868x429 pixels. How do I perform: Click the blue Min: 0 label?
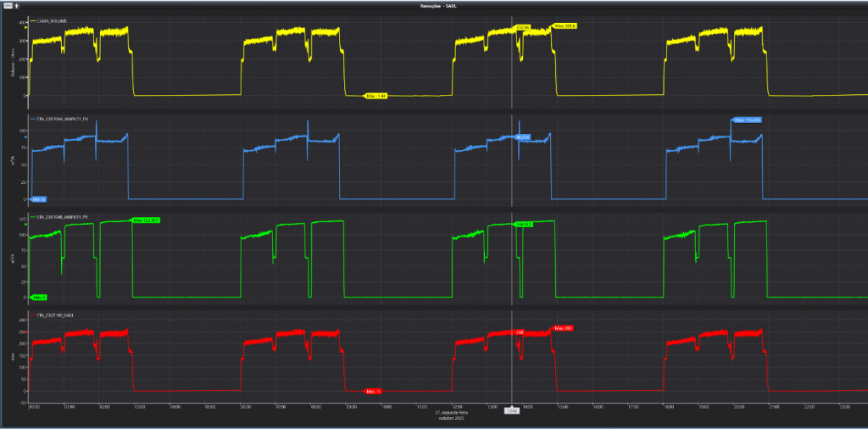coord(37,199)
